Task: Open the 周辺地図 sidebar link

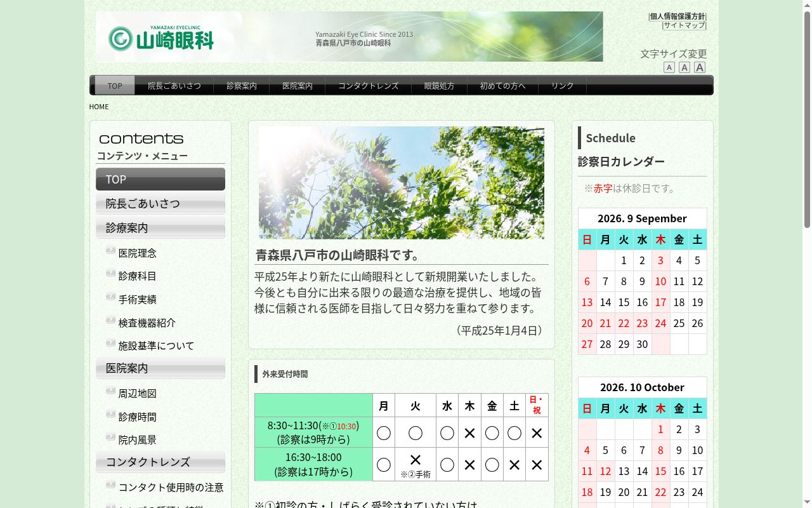Action: click(x=138, y=393)
